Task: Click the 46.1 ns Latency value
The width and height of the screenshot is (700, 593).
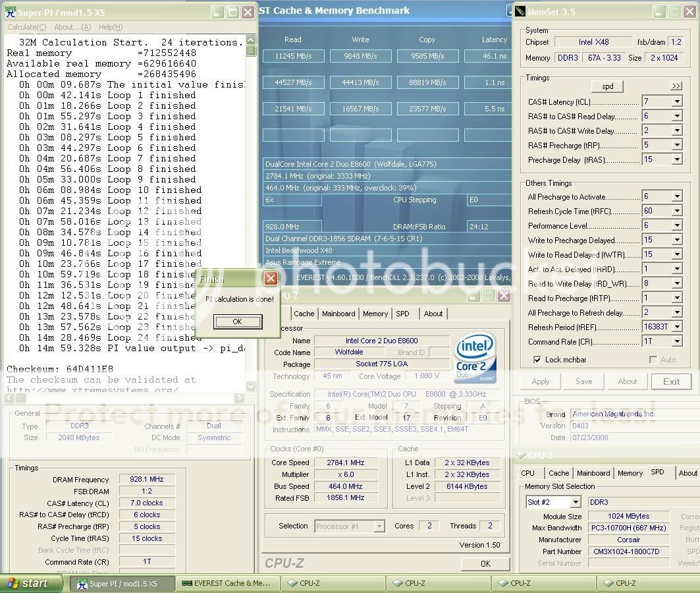Action: 489,56
